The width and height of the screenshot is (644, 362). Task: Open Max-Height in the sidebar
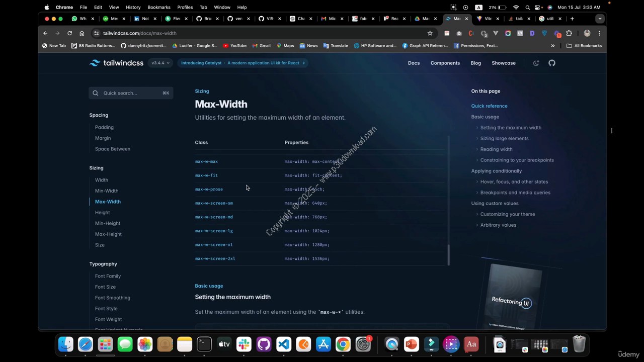(x=108, y=234)
